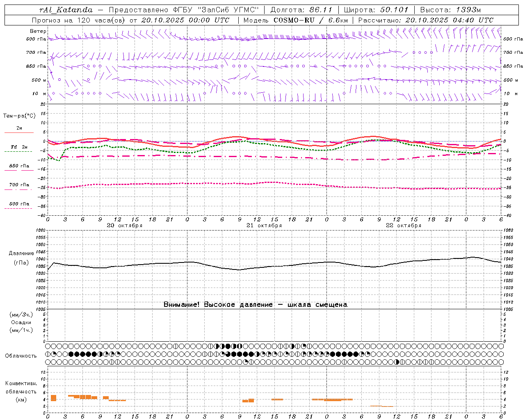The image size is (525, 420).
Task: Click the 'Модель COSMO-RU / 6.6км' label
Action: (x=296, y=20)
